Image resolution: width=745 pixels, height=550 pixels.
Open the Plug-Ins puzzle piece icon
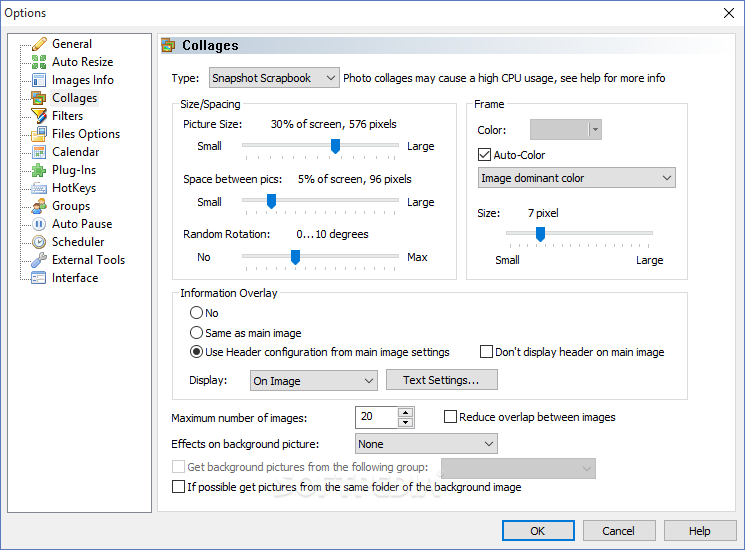(x=39, y=170)
